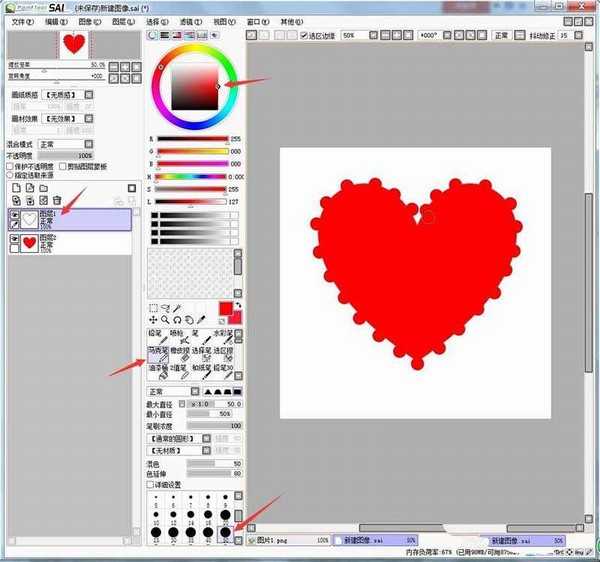Viewport: 600px width, 562px height.
Task: Hide the top layer using eye icon
Action: pos(15,216)
